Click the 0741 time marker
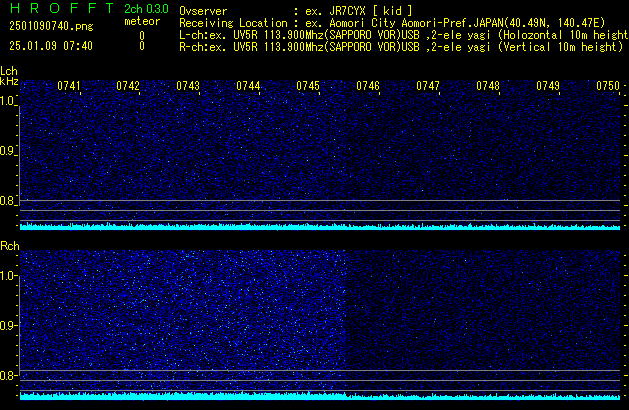The height and width of the screenshot is (410, 629). click(69, 86)
